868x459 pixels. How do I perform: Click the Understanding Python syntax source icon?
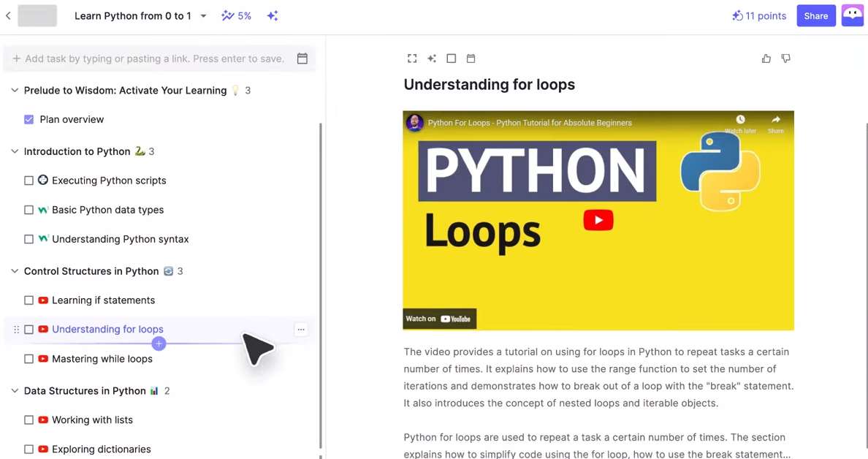(x=43, y=238)
